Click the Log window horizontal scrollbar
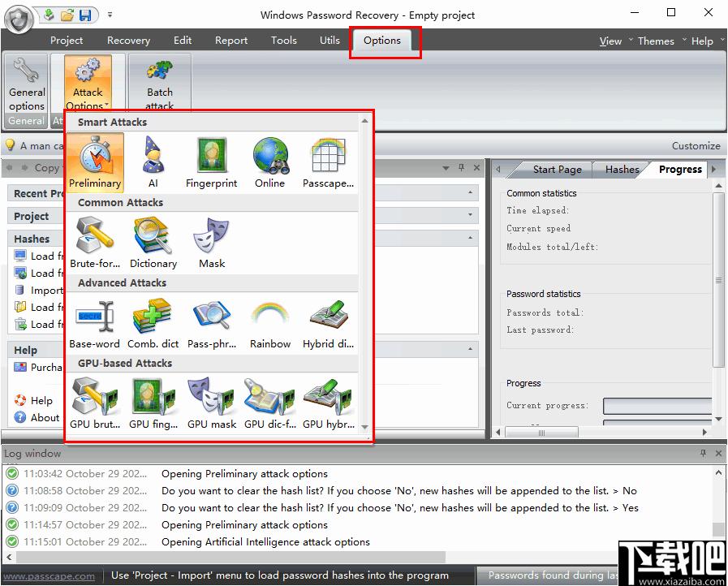The width and height of the screenshot is (728, 586). pos(230,556)
